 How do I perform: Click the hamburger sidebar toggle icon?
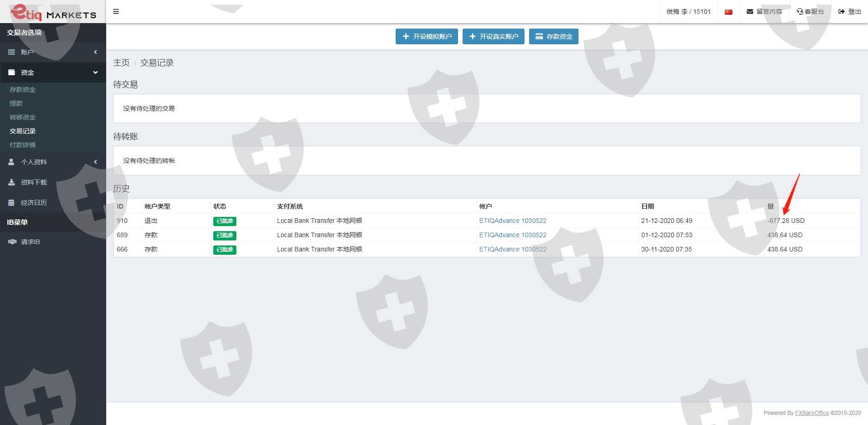pyautogui.click(x=116, y=12)
